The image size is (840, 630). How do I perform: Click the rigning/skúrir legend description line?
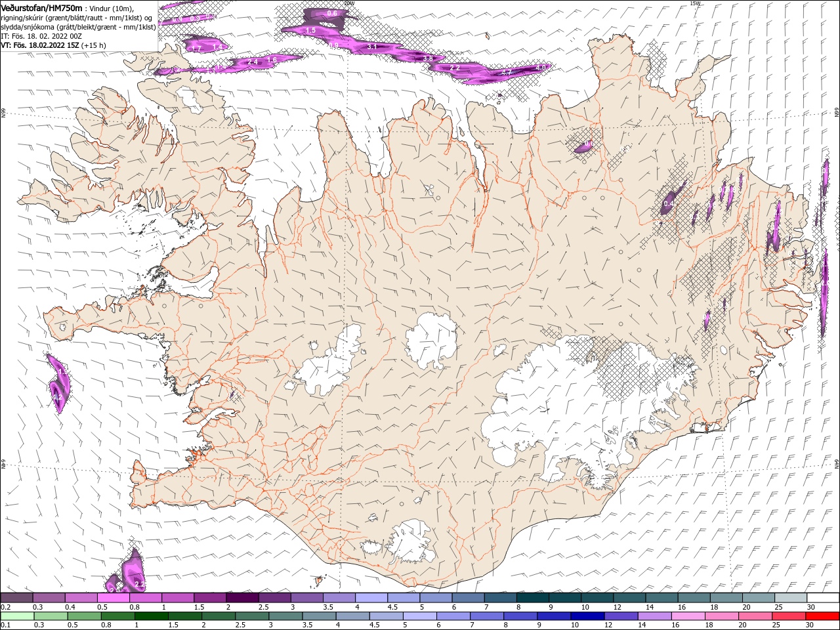[77, 18]
